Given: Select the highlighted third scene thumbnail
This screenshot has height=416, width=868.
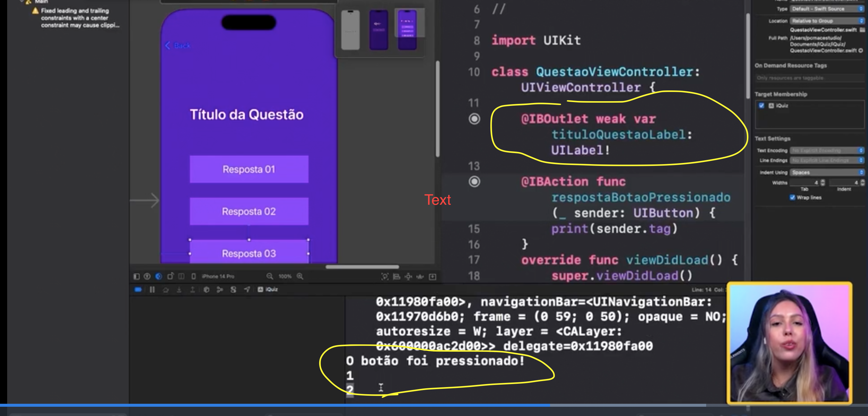Looking at the screenshot, I should coord(407,30).
